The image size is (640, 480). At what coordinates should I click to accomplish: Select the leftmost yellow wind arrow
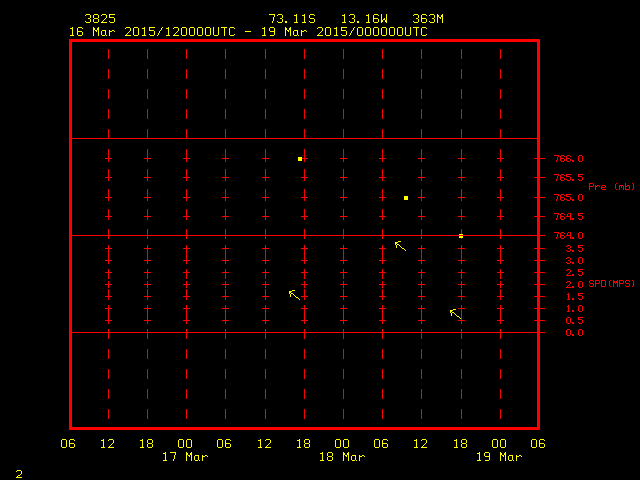pyautogui.click(x=294, y=294)
